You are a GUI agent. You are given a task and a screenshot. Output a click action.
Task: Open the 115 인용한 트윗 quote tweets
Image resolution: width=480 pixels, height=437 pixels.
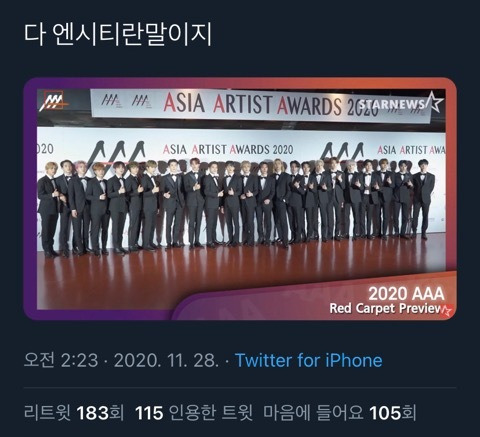(x=194, y=413)
